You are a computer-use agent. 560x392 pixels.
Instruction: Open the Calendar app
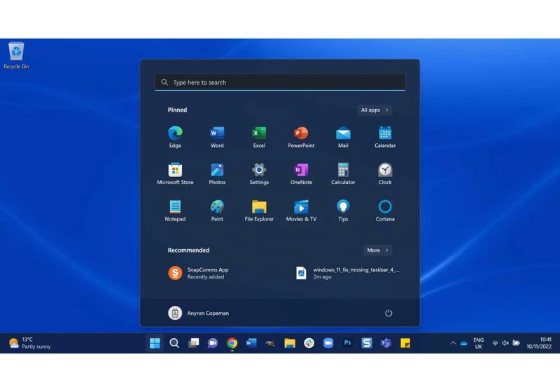click(x=385, y=137)
